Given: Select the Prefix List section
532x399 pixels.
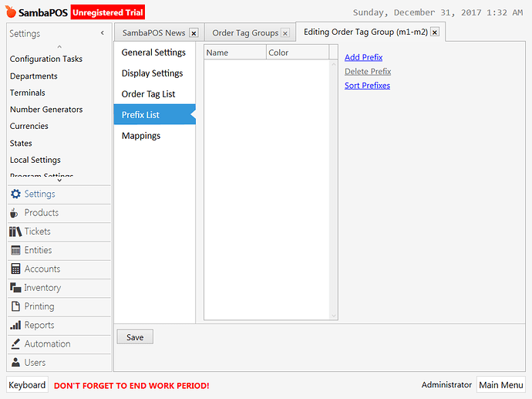Looking at the screenshot, I should 155,115.
